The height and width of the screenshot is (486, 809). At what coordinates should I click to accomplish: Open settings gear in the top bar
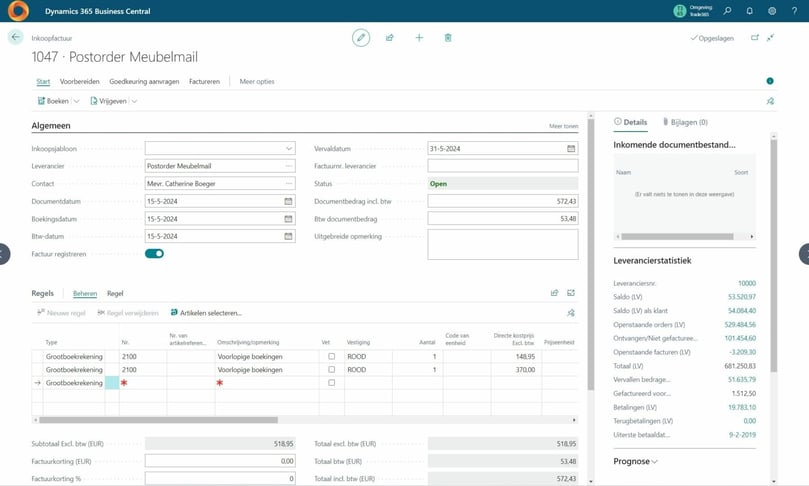coord(772,11)
